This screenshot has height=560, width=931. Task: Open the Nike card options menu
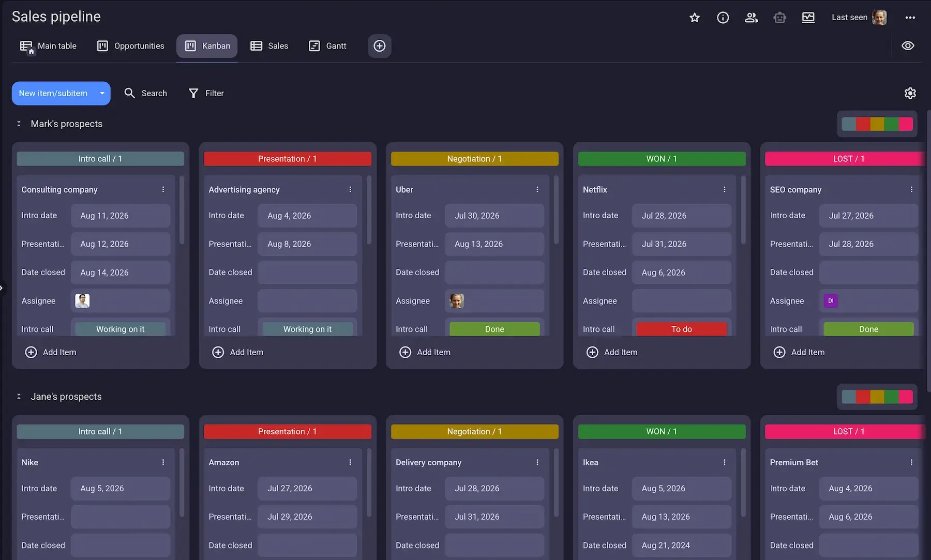pyautogui.click(x=163, y=462)
